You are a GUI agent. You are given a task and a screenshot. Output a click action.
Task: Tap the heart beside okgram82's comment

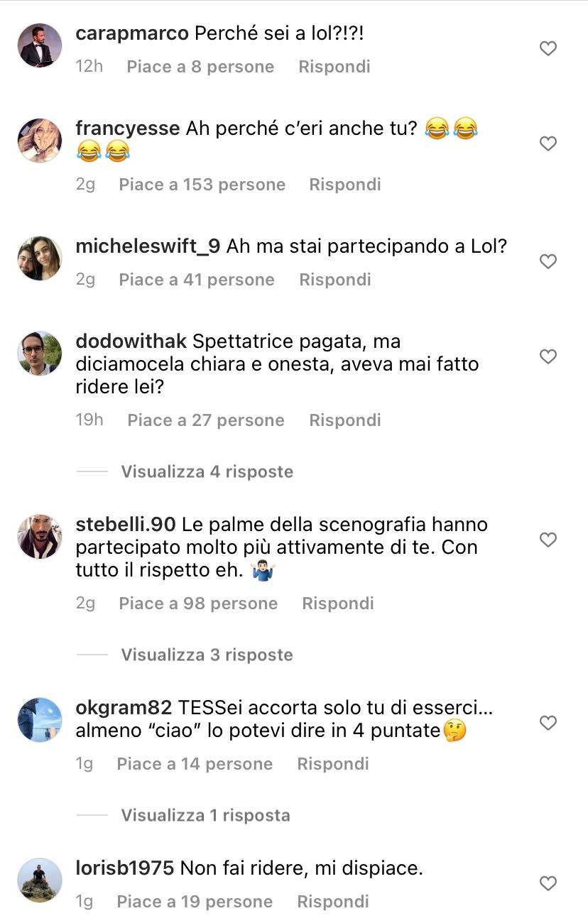point(548,723)
